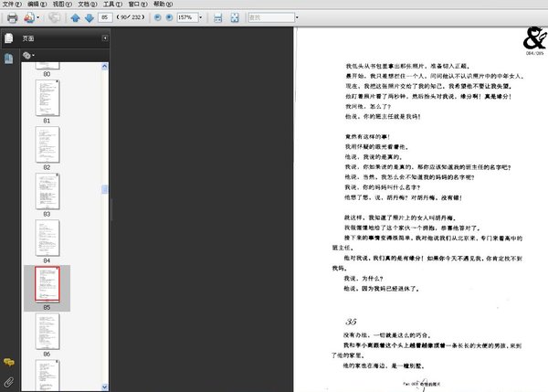
Task: Collapse the 页面 pages panel
Action: [105, 37]
